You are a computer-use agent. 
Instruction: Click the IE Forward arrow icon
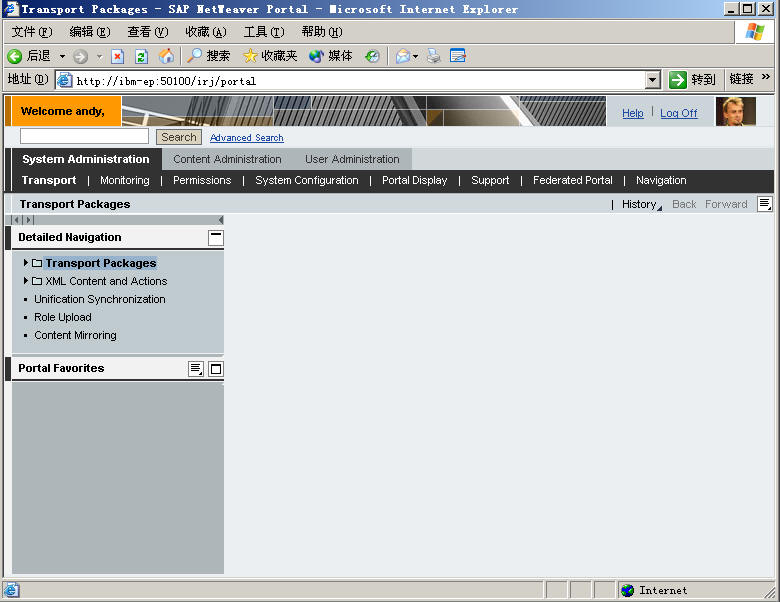(80, 56)
